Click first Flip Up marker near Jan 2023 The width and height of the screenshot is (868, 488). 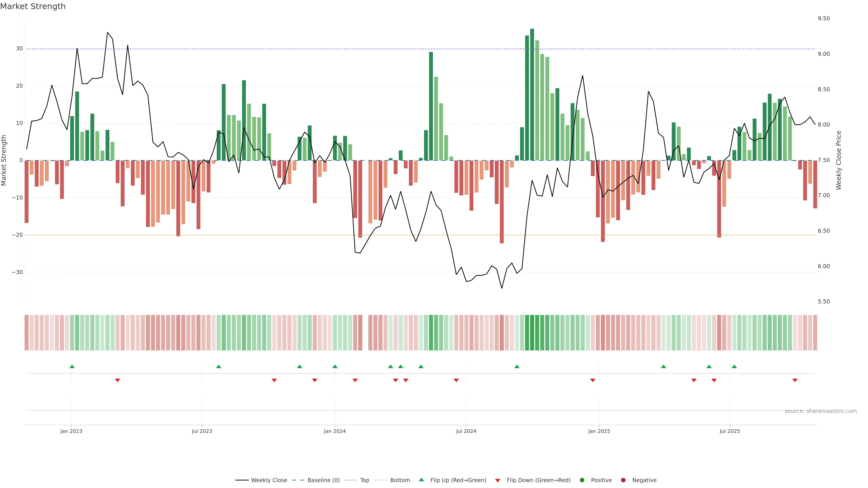coord(72,366)
